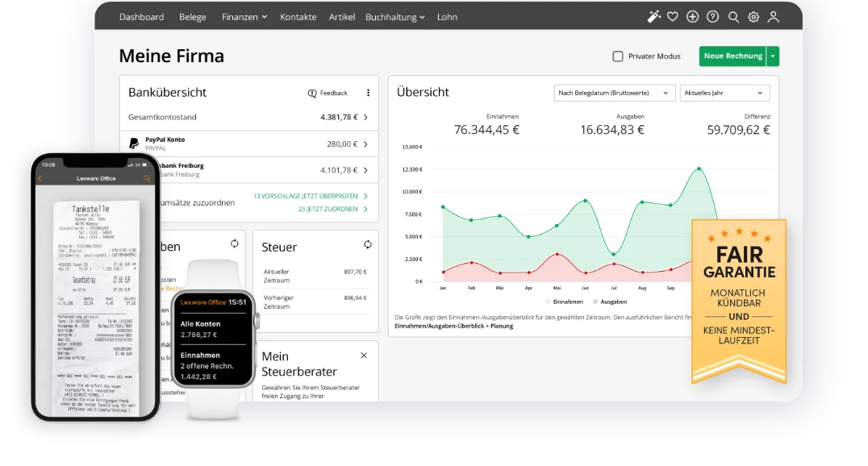Click the plus circle add icon
Image resolution: width=868 pixels, height=466 pixels.
point(692,17)
